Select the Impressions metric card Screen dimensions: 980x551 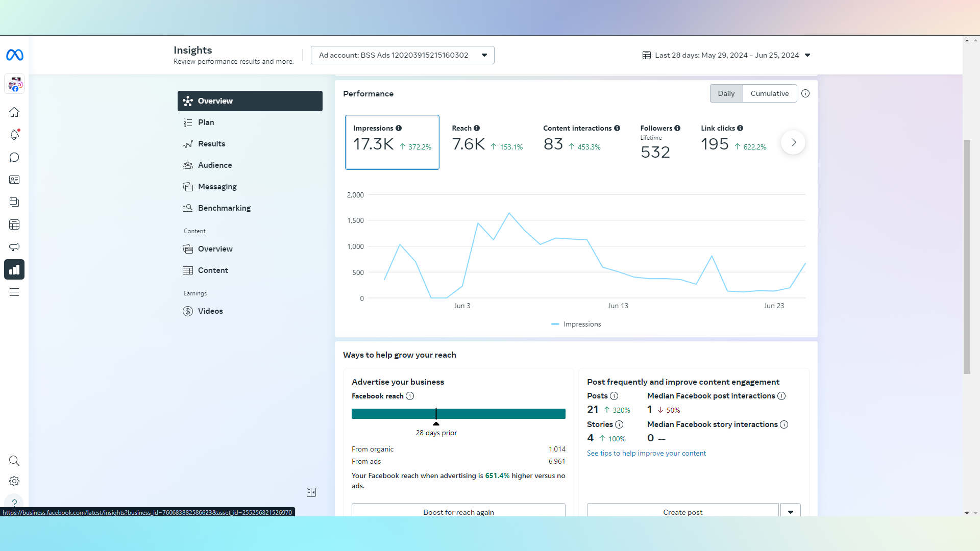(392, 142)
